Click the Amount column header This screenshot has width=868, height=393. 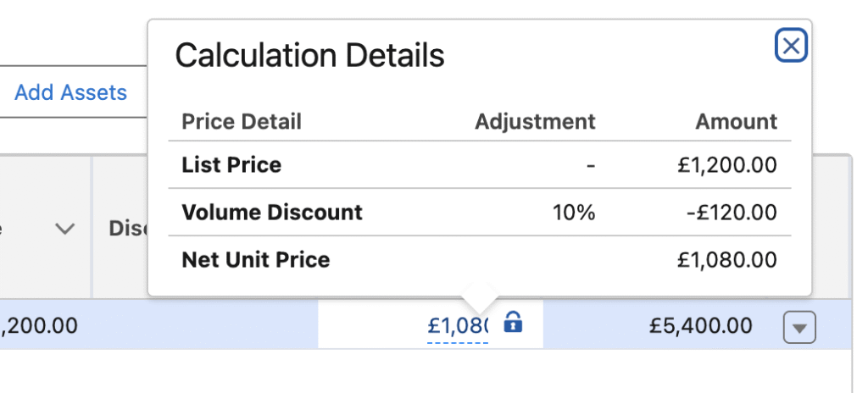click(x=736, y=121)
